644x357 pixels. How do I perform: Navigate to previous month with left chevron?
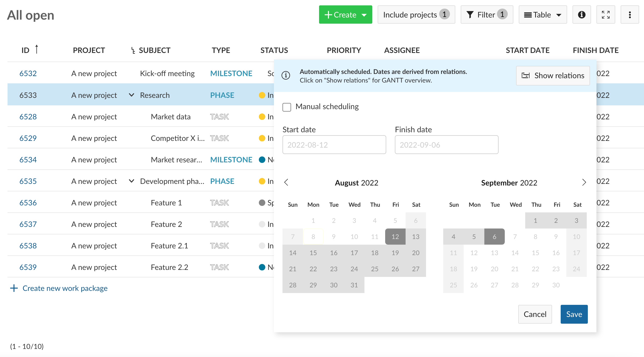[286, 182]
